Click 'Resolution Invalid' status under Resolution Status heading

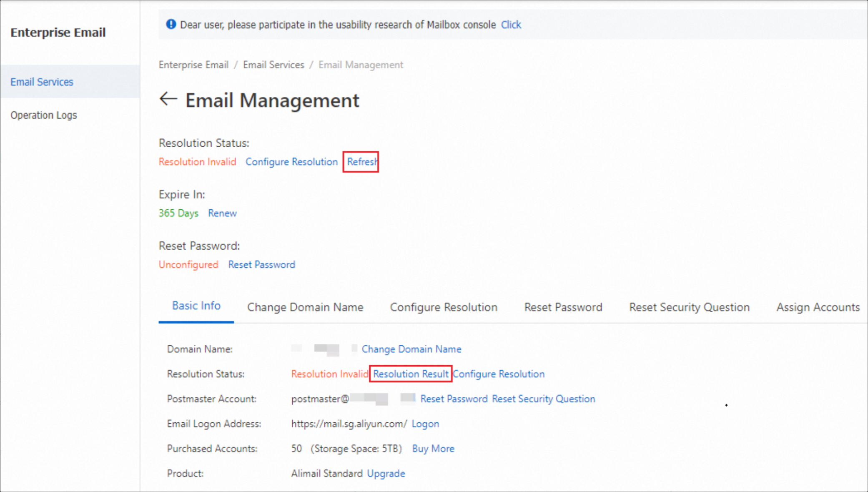197,162
